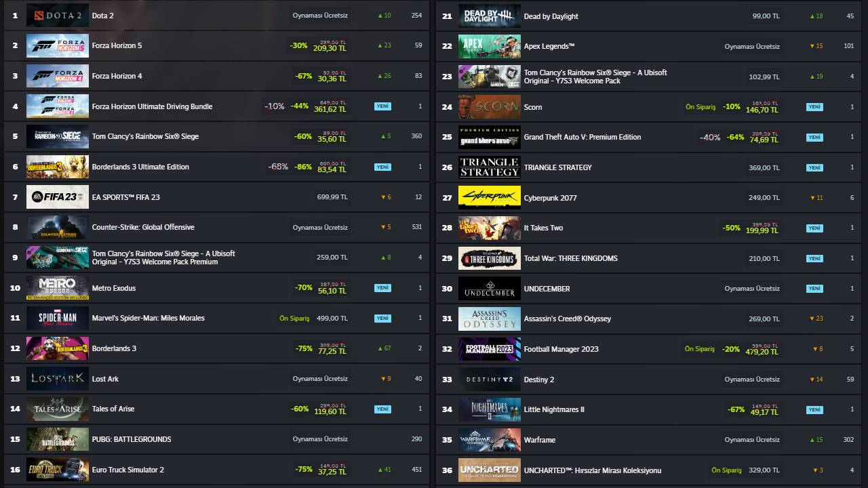Click the -70% discount on Metro Exodus
The image size is (868, 488).
303,288
